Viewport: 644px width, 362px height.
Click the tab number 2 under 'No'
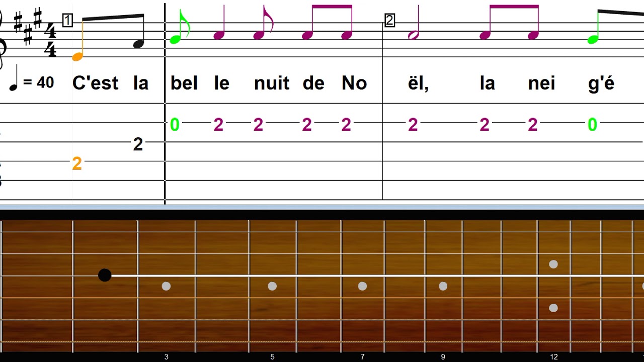click(346, 125)
